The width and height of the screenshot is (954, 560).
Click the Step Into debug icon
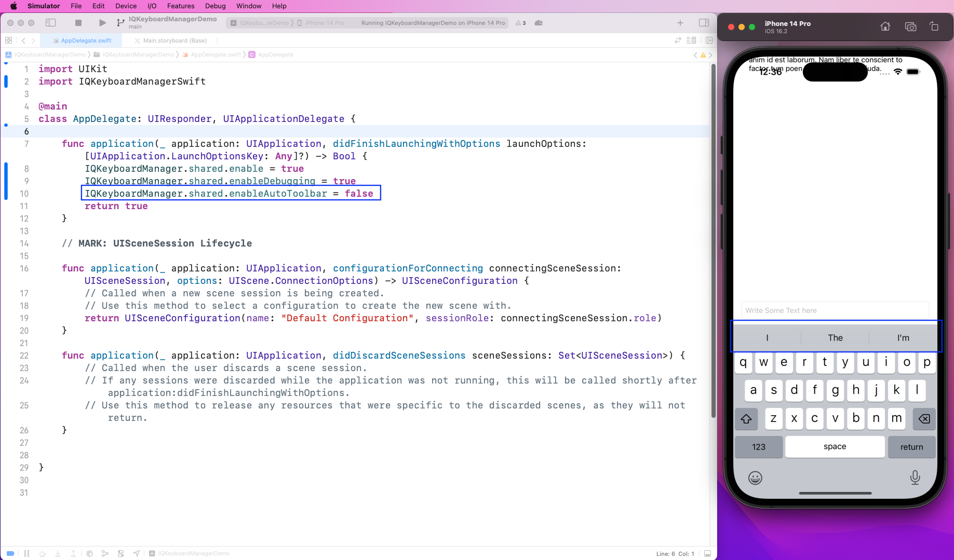[x=58, y=554]
